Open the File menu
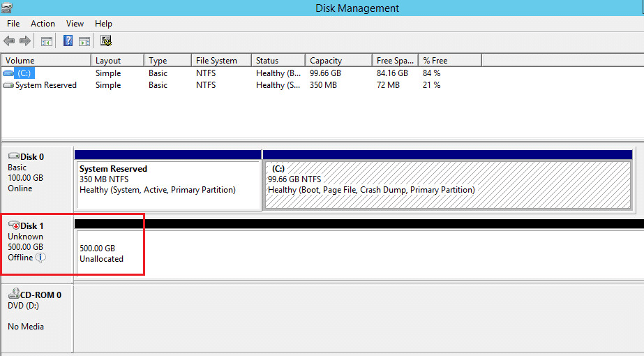 (x=13, y=24)
